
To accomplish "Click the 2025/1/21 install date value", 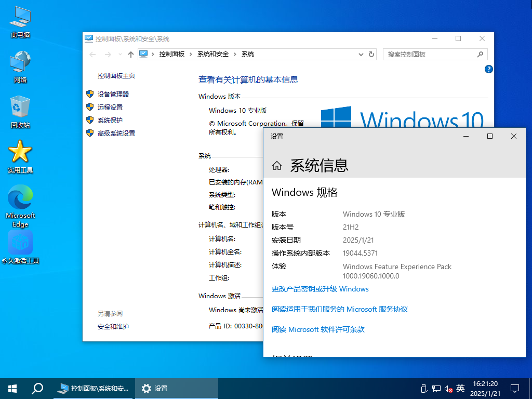I will pyautogui.click(x=358, y=240).
